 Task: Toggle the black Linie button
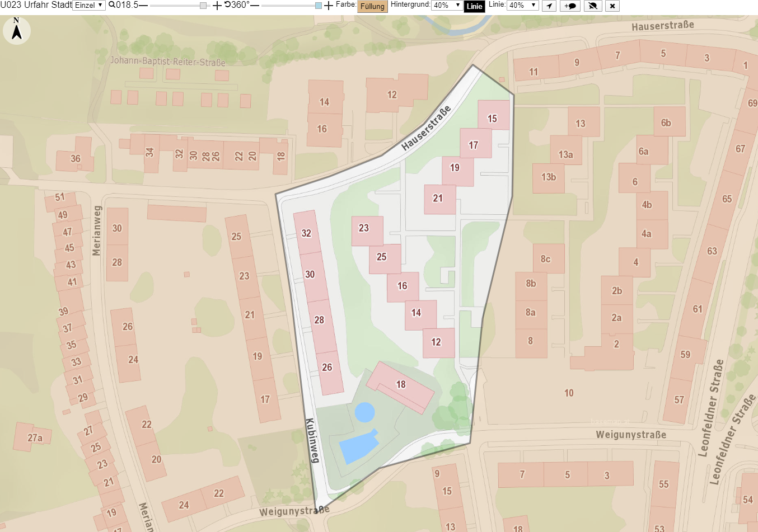tap(474, 6)
